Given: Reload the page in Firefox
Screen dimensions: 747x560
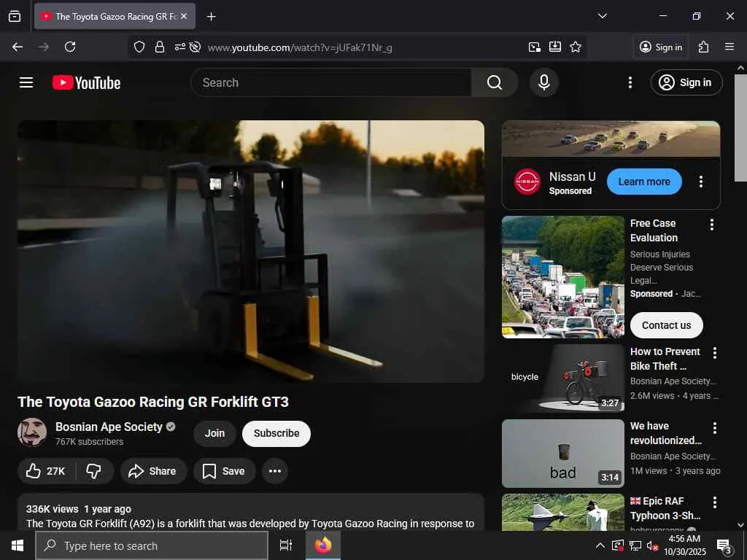Looking at the screenshot, I should 70,47.
